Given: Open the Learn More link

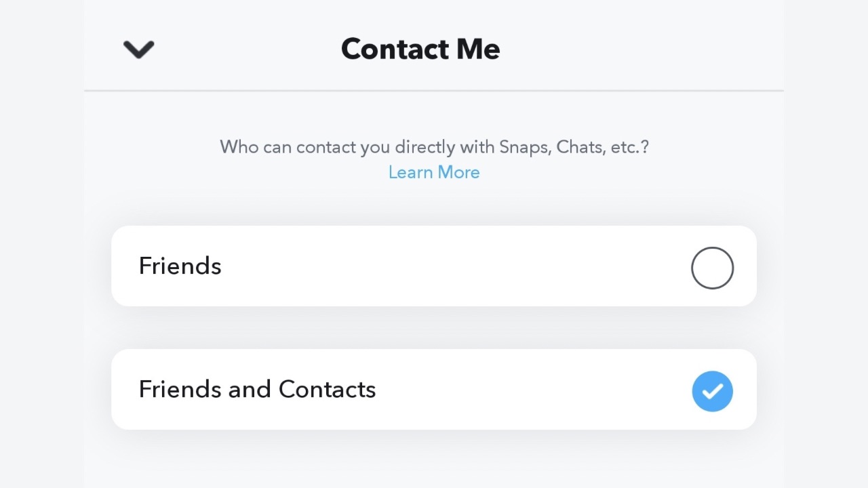Looking at the screenshot, I should (x=434, y=172).
